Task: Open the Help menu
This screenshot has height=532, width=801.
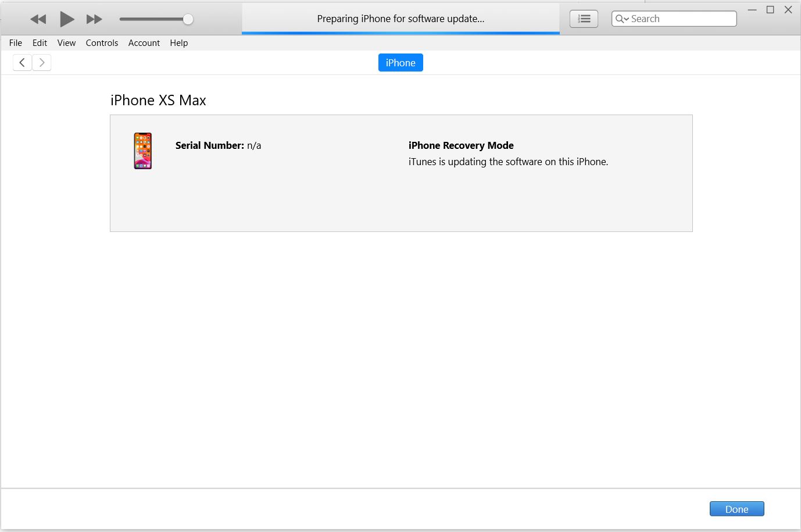Action: pyautogui.click(x=179, y=43)
